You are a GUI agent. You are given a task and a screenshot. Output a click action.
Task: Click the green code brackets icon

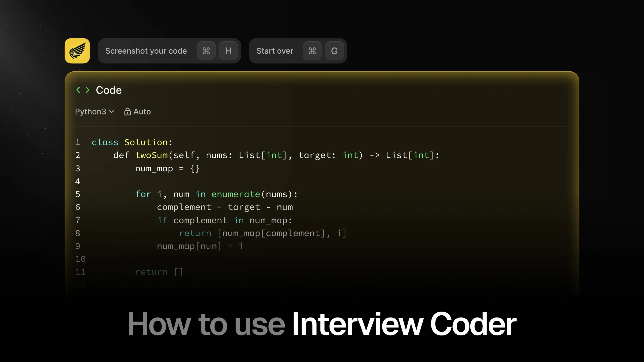click(83, 90)
